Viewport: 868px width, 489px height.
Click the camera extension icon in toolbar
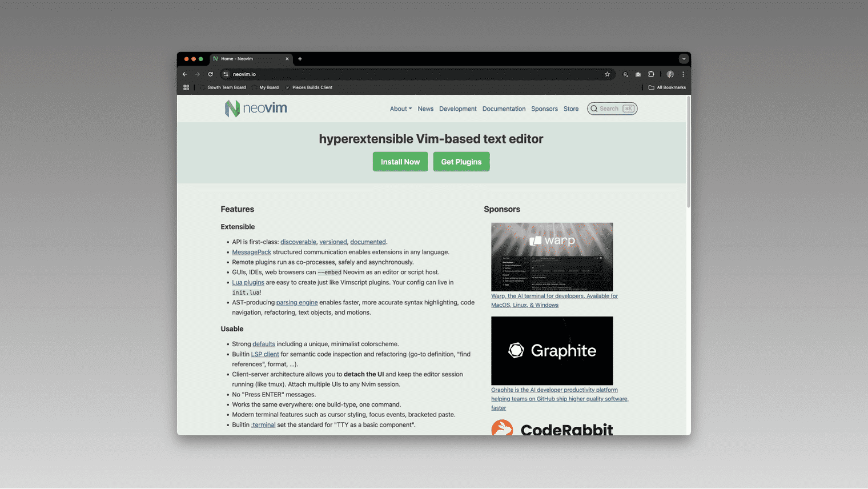point(638,74)
